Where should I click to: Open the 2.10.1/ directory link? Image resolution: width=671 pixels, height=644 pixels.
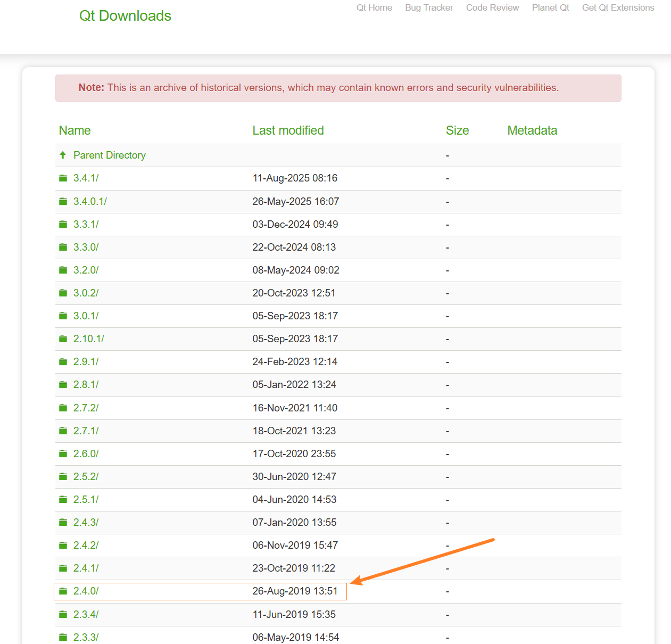tap(89, 338)
